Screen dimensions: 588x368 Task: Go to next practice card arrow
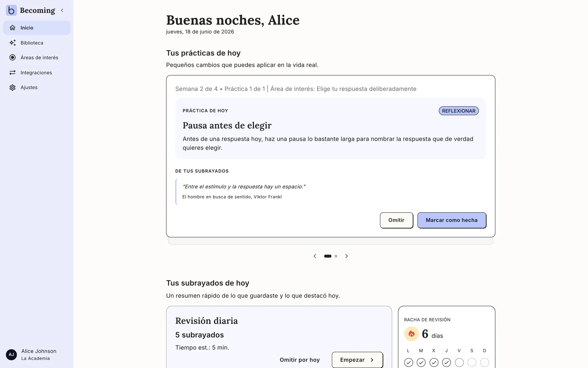point(347,256)
